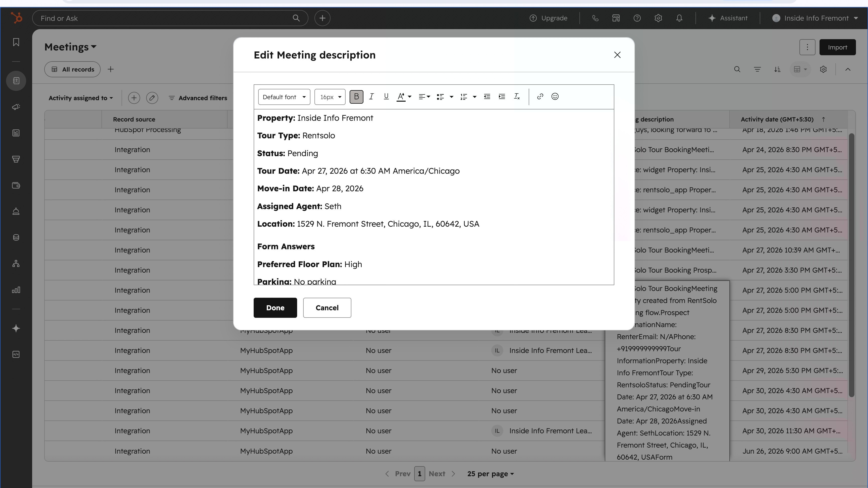
Task: Toggle bold formatting in editor toolbar
Action: click(x=356, y=97)
